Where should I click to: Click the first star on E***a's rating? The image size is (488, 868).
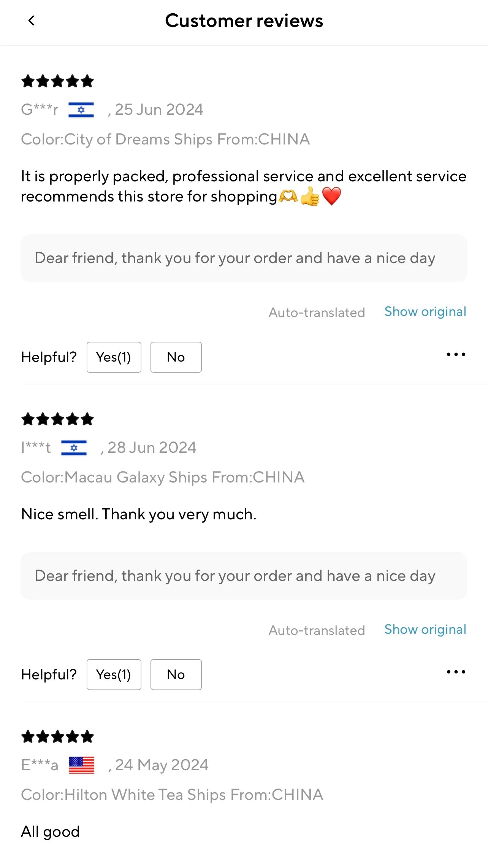27,736
